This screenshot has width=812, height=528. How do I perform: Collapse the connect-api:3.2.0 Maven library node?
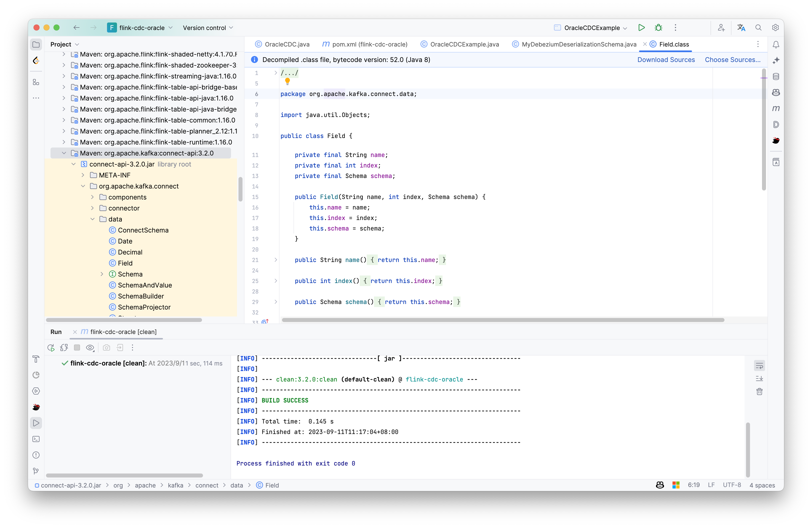(x=64, y=153)
